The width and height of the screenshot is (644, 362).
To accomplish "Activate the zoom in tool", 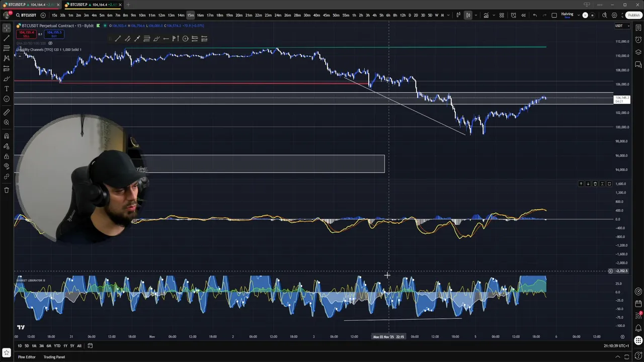I will (x=7, y=123).
